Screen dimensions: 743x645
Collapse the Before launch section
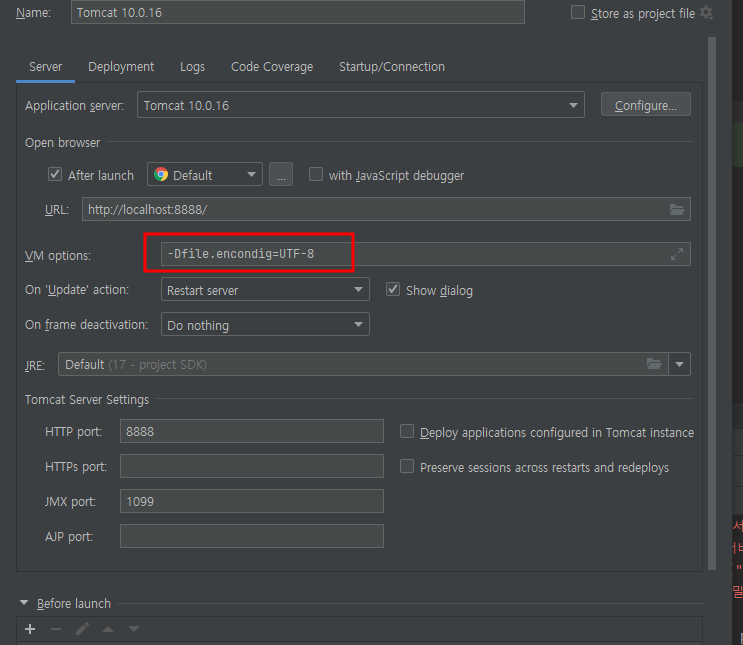pyautogui.click(x=24, y=603)
